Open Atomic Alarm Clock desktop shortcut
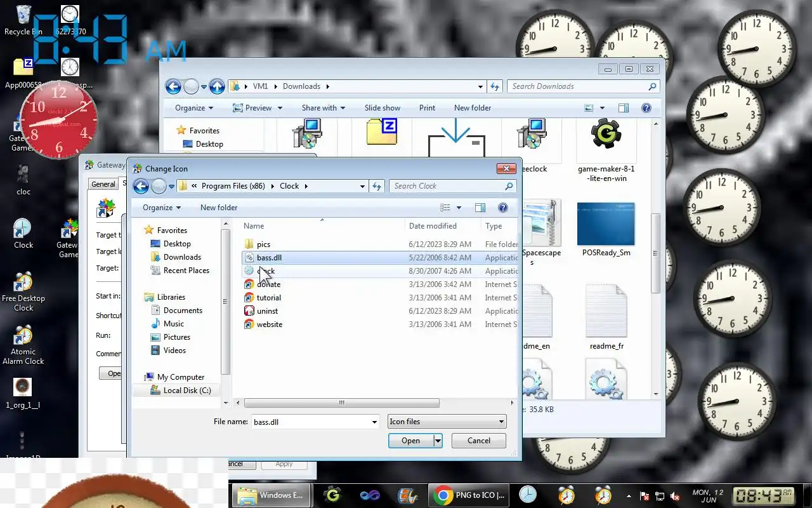The image size is (812, 508). click(x=23, y=345)
